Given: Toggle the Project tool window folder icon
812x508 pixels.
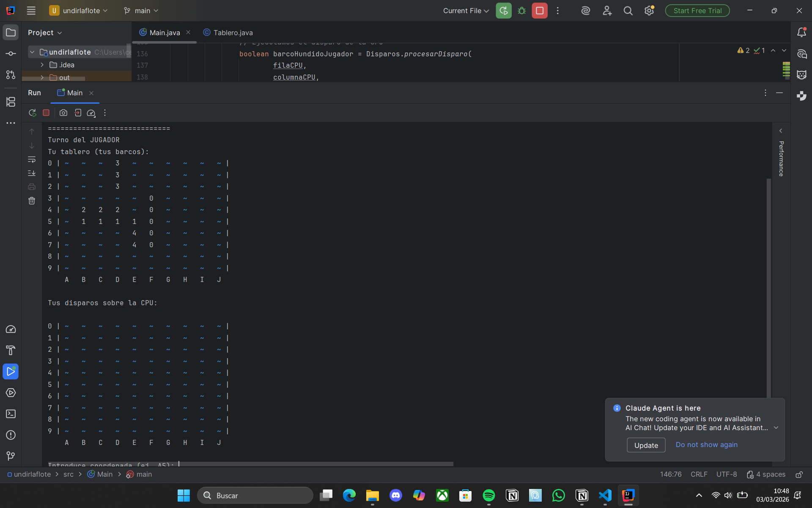Looking at the screenshot, I should pos(11,33).
